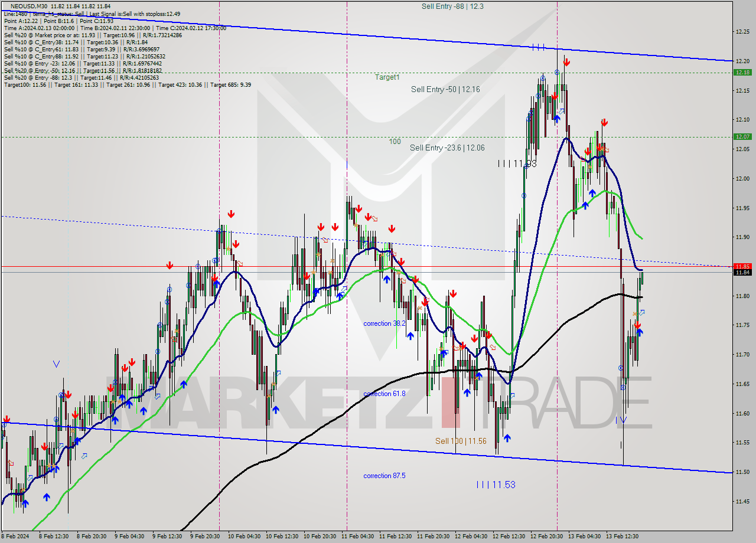Click the green 12.18 price tag on axis
This screenshot has height=543, width=756.
(x=742, y=72)
